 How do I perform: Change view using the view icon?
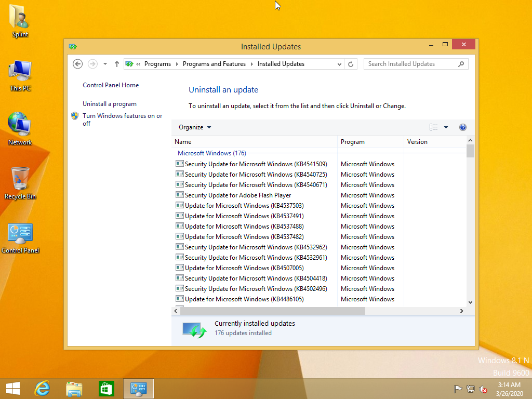click(434, 127)
